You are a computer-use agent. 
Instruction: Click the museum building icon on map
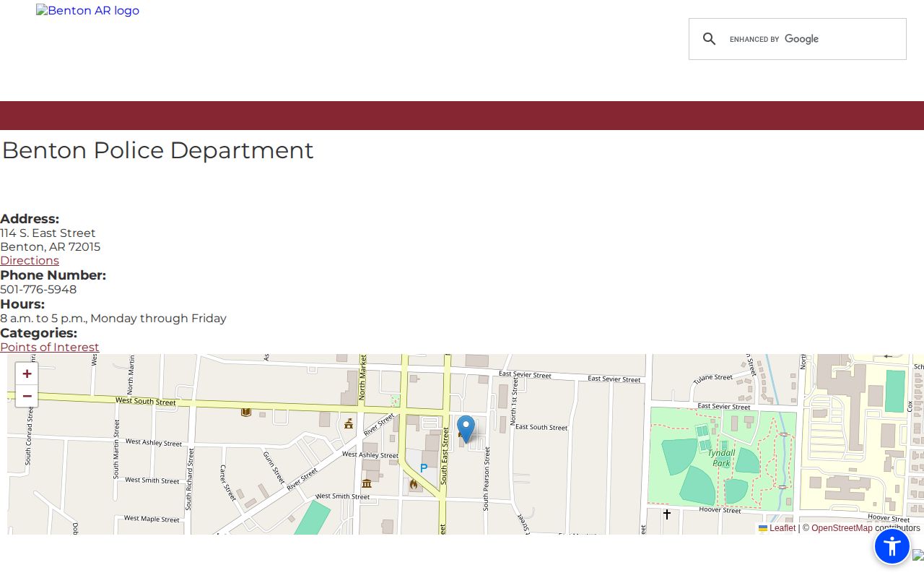point(367,483)
